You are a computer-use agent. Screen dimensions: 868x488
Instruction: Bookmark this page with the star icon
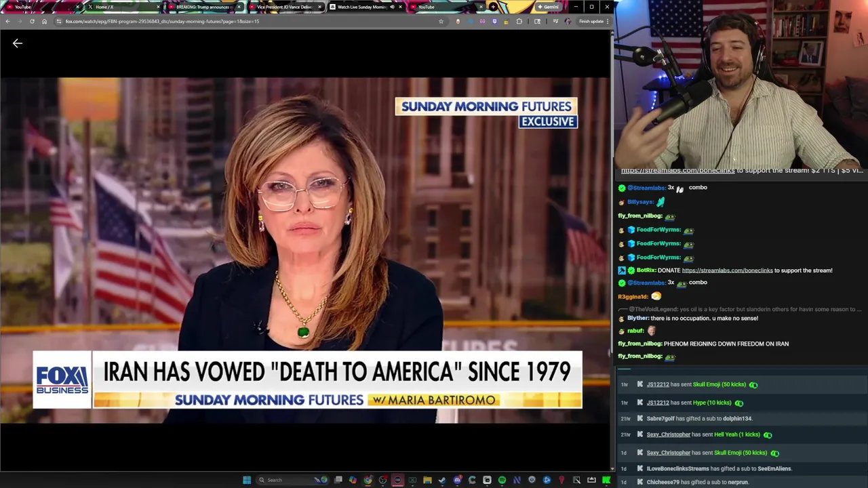coord(441,21)
